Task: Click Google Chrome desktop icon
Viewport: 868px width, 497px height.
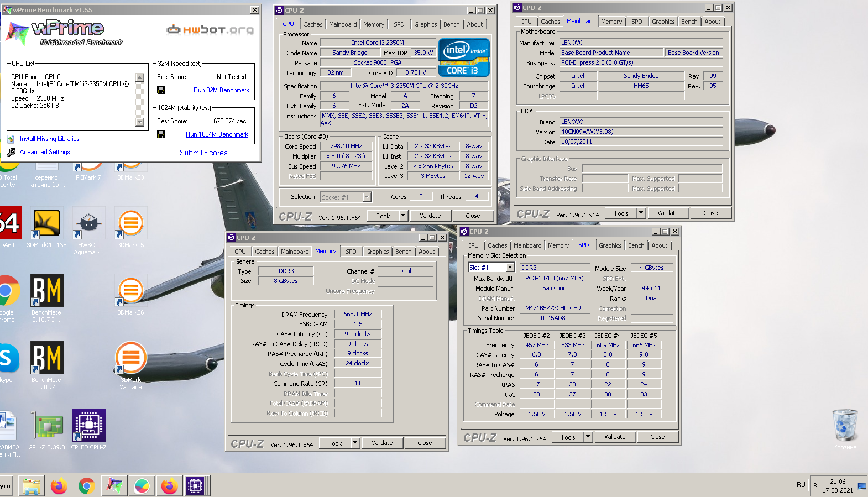Action: click(8, 299)
